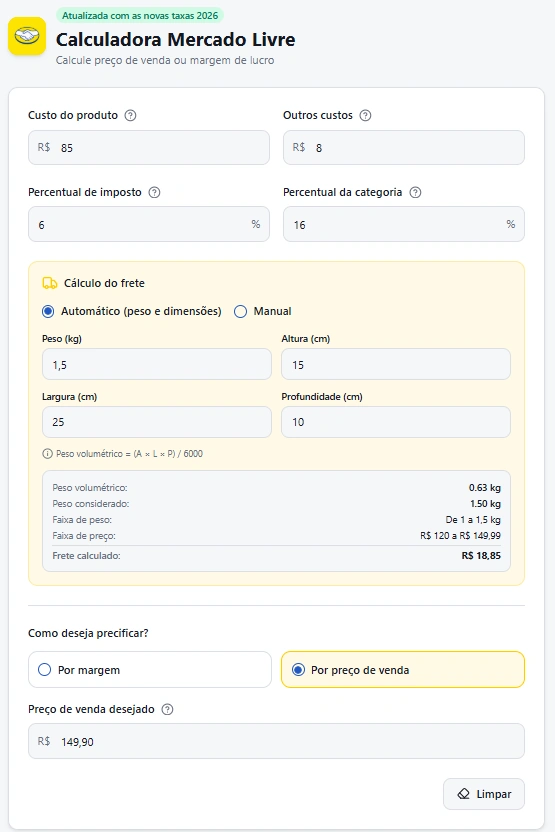Open help icon beside Preço de venda desejado
This screenshot has width=555, height=832.
[x=167, y=709]
